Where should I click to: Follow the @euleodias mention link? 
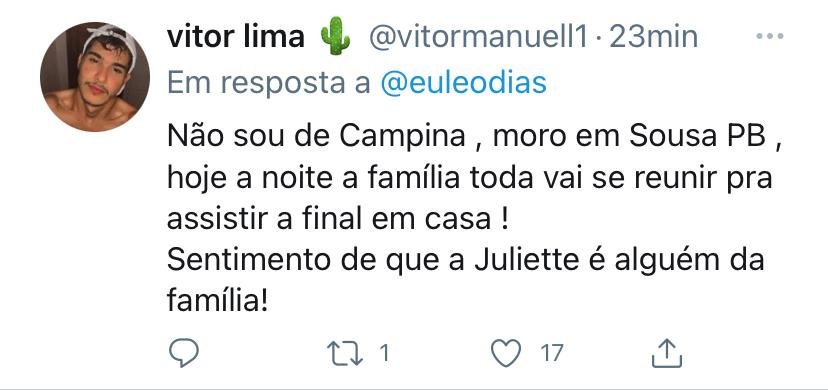click(x=463, y=84)
